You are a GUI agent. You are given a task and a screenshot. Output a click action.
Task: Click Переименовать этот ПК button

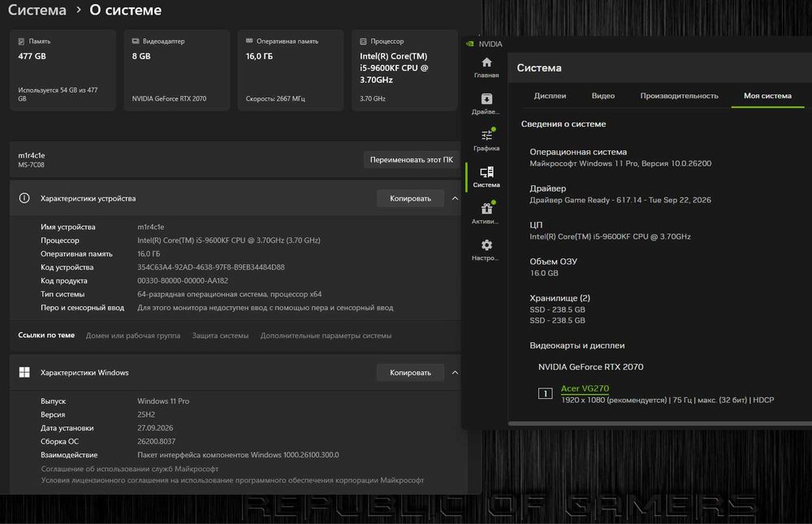411,159
